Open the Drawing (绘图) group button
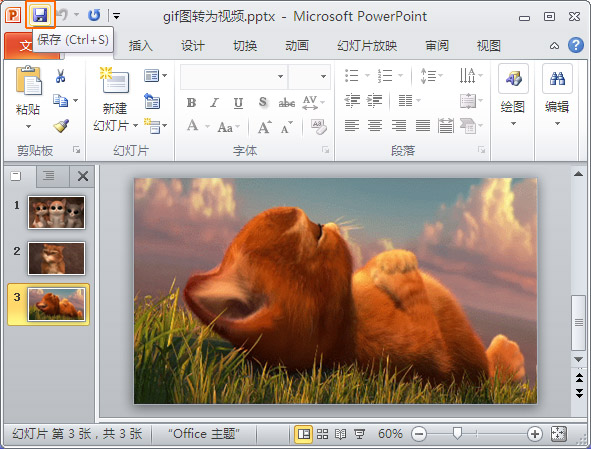Screen dimensions: 591x449 tap(513, 96)
